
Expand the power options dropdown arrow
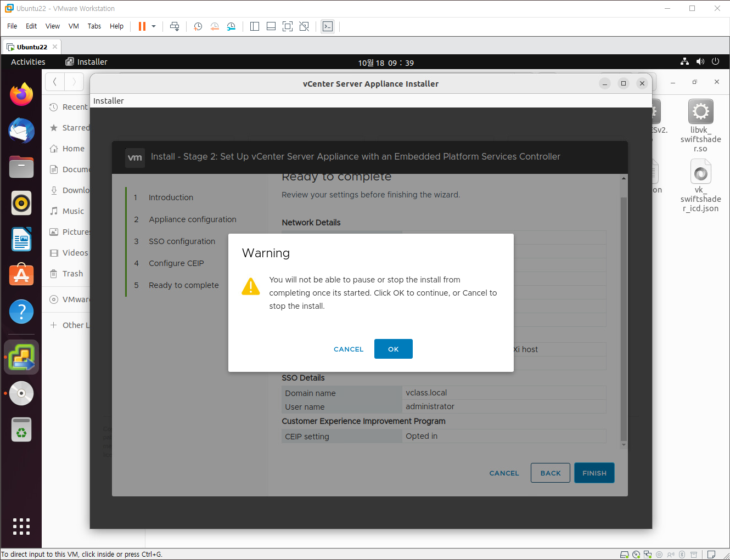(x=154, y=26)
